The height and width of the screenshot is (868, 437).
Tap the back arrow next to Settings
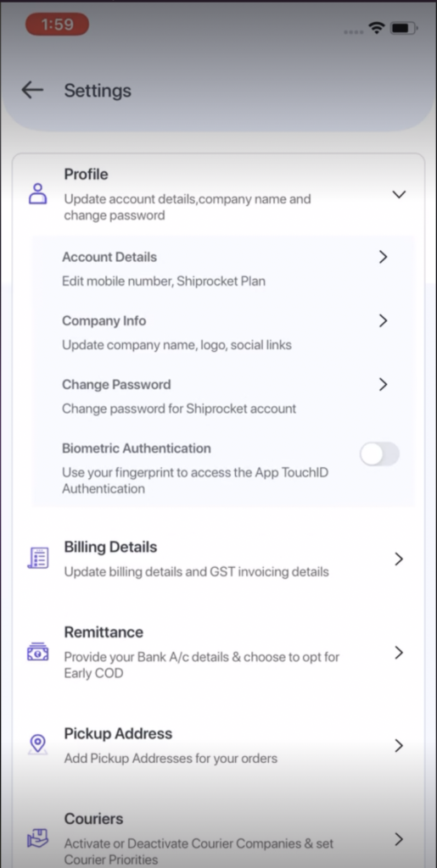[x=32, y=90]
